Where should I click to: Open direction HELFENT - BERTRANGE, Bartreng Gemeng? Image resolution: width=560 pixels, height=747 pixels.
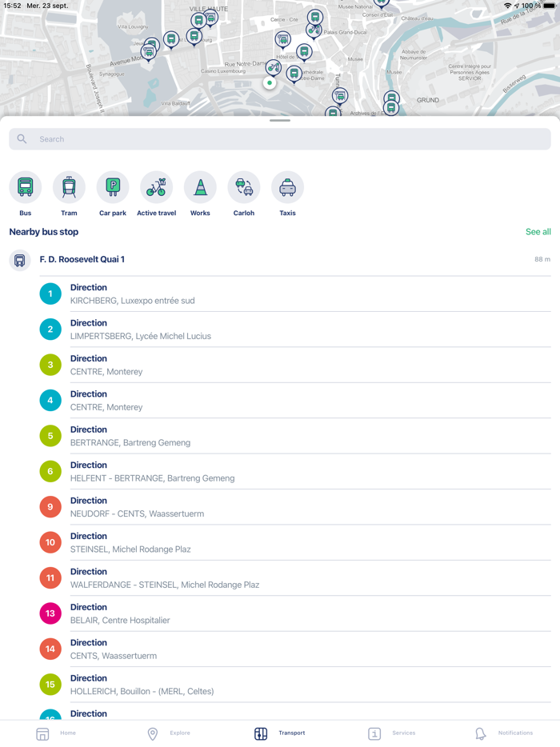click(295, 472)
